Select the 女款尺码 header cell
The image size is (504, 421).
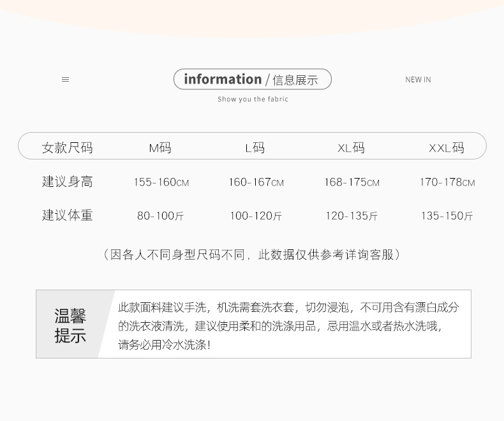[x=68, y=147]
